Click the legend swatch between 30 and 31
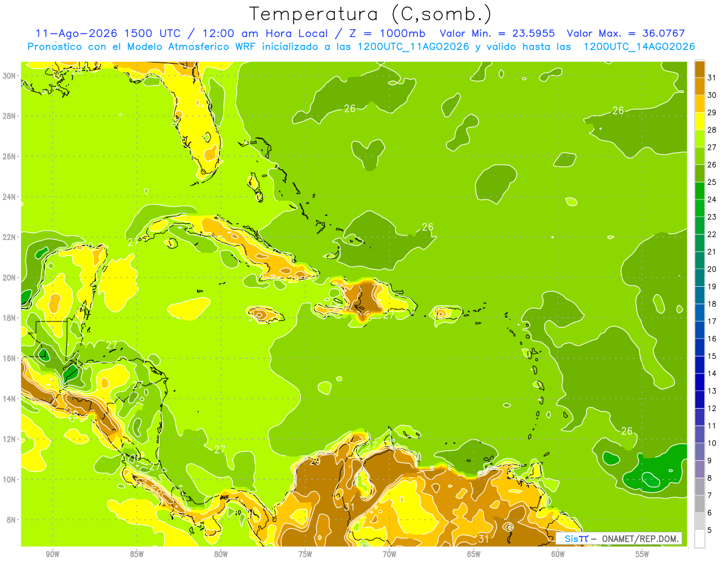 click(x=699, y=87)
